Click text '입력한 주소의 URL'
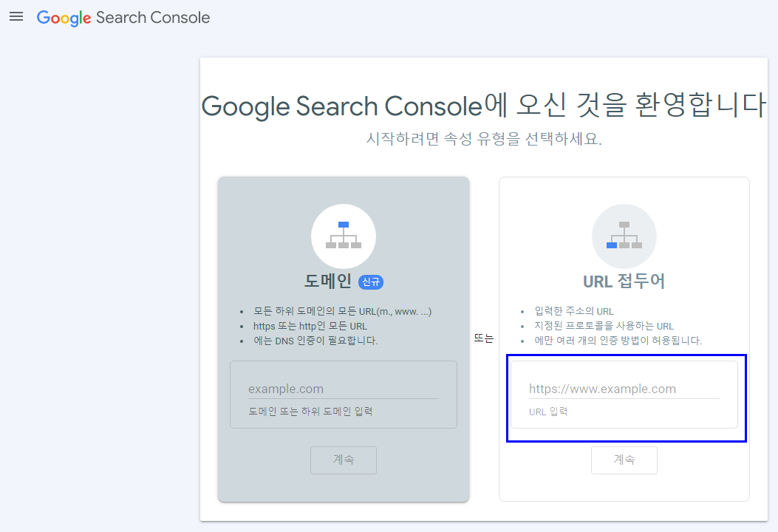778x532 pixels. [x=574, y=312]
